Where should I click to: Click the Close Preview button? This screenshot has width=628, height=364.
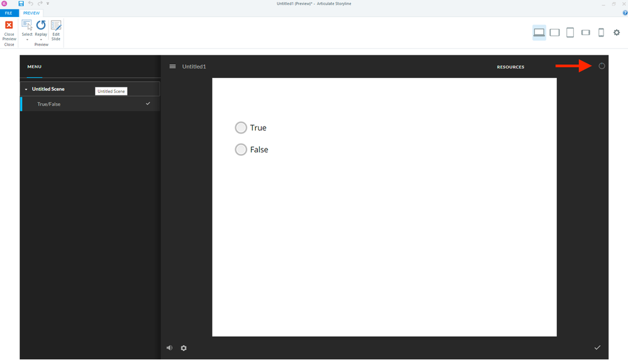(9, 30)
